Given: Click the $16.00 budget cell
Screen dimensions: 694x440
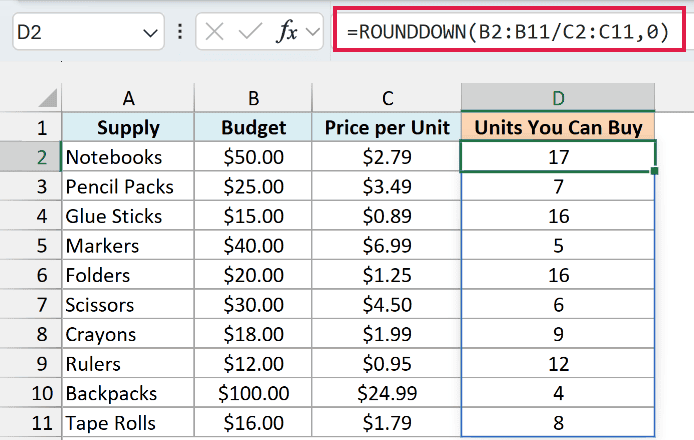Looking at the screenshot, I should click(253, 423).
